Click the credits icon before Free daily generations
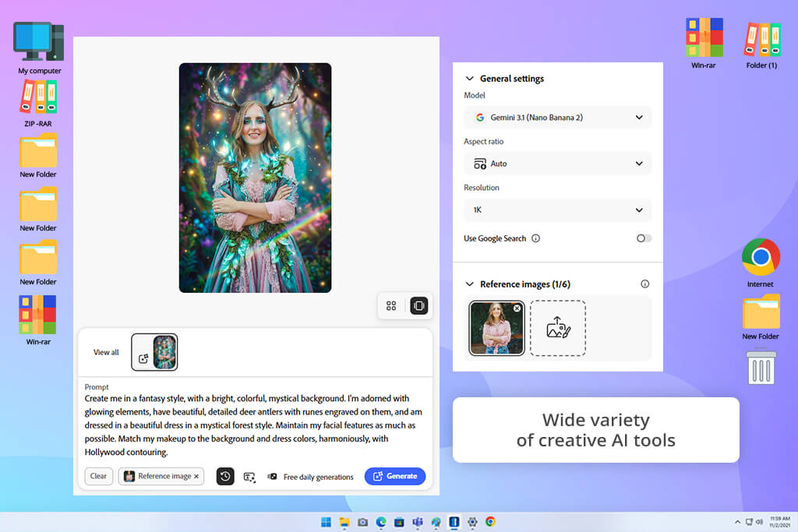The height and width of the screenshot is (532, 798). 272,477
